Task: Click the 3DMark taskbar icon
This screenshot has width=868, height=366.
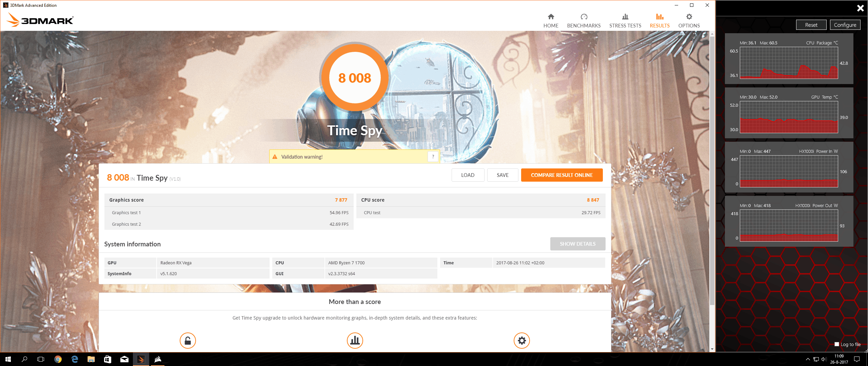Action: (x=141, y=359)
